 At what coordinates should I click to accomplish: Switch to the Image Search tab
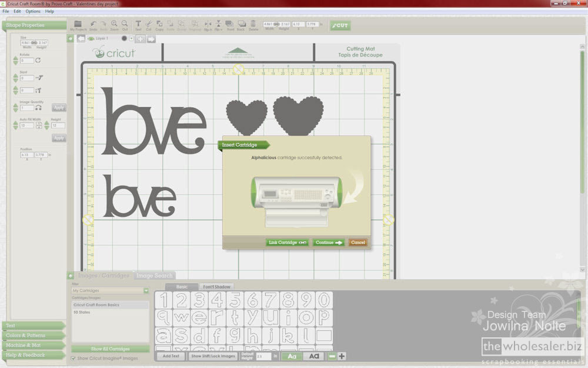155,276
